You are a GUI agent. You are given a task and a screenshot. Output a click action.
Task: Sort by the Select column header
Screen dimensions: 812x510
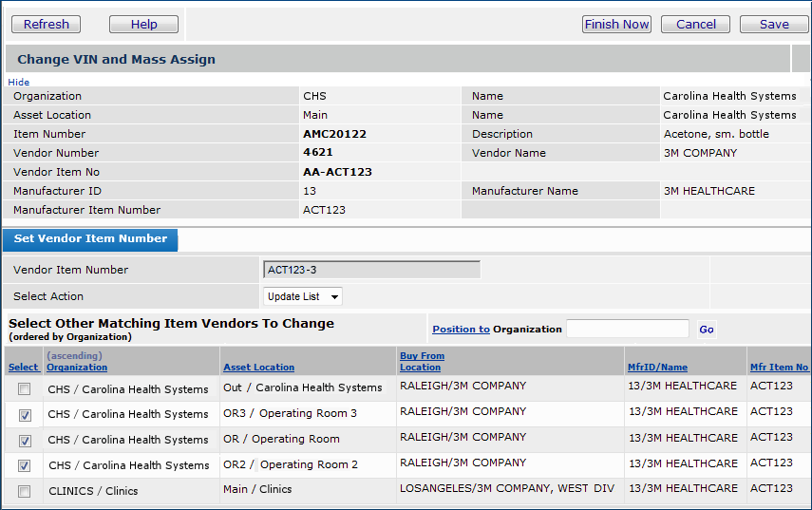click(x=23, y=367)
